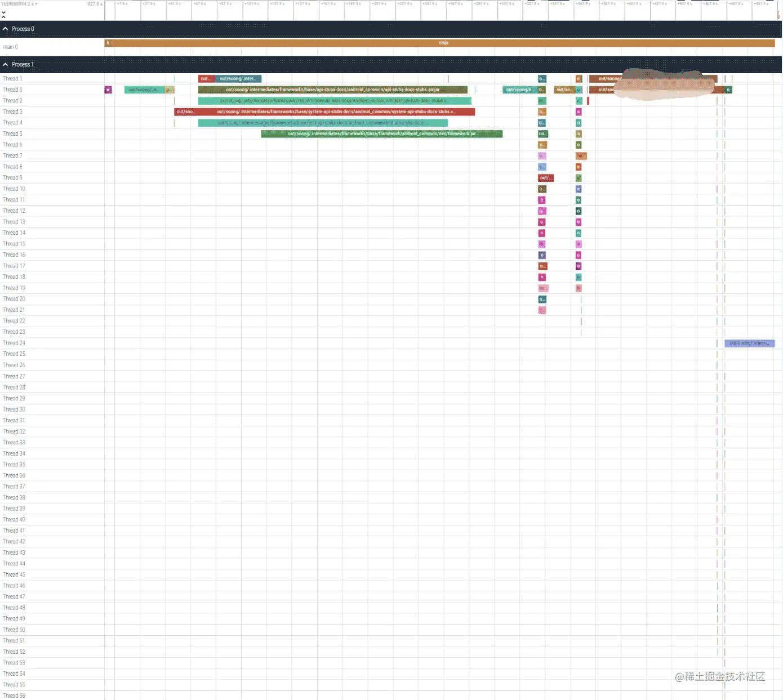
Task: Click the Thread 37 track label
Action: pos(14,487)
